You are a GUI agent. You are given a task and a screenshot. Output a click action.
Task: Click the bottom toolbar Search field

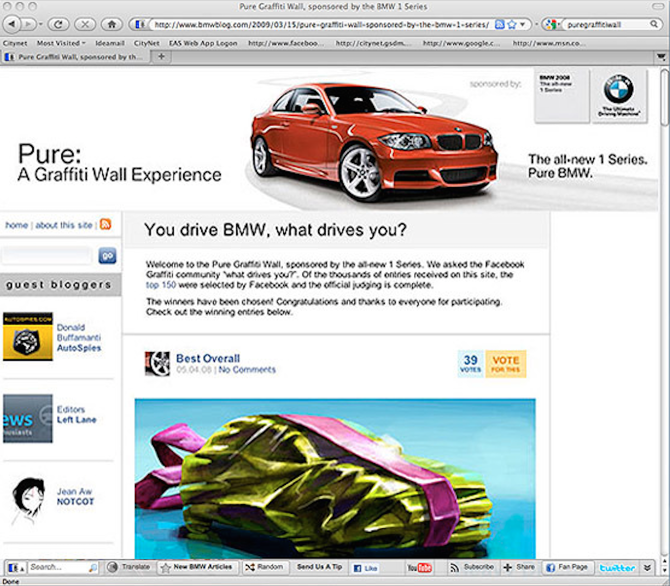click(x=58, y=568)
